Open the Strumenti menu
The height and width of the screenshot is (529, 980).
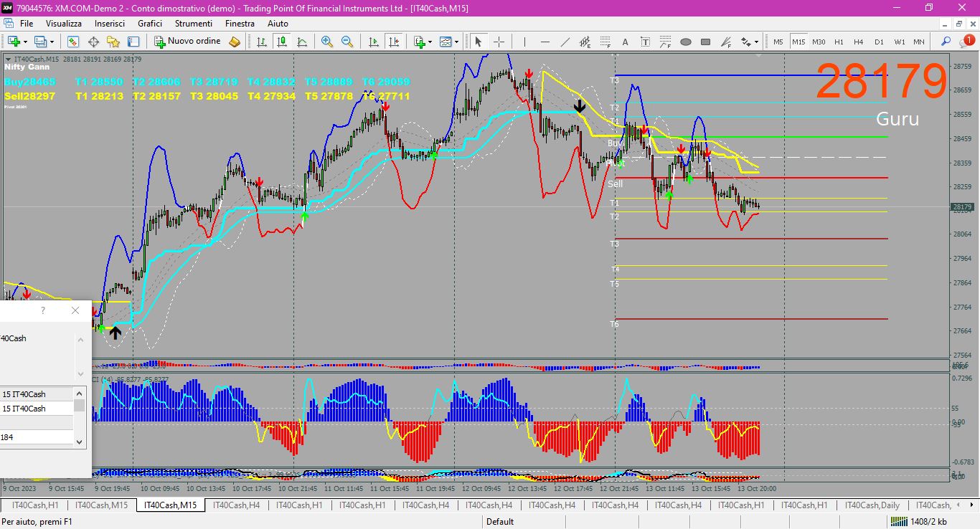pyautogui.click(x=194, y=23)
